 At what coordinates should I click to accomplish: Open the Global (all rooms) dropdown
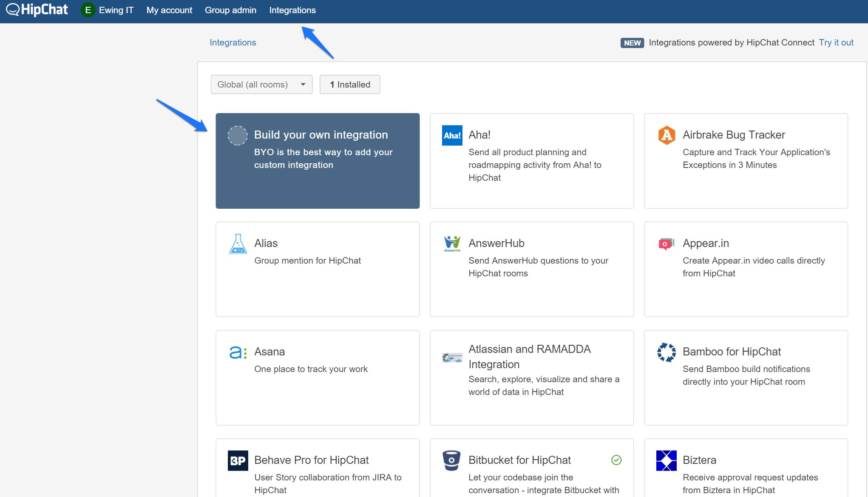point(261,85)
